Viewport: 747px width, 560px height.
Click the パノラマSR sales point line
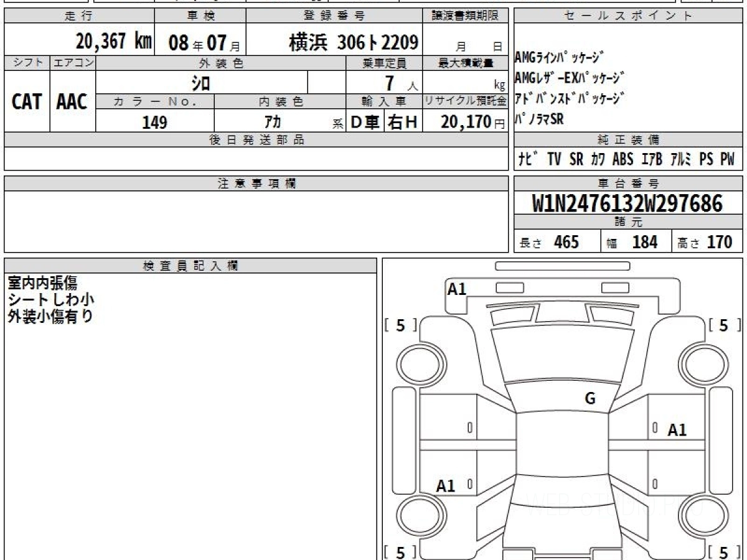tap(539, 119)
